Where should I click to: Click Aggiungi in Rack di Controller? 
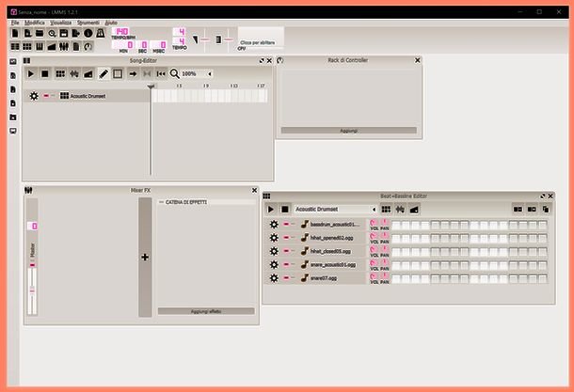click(348, 131)
